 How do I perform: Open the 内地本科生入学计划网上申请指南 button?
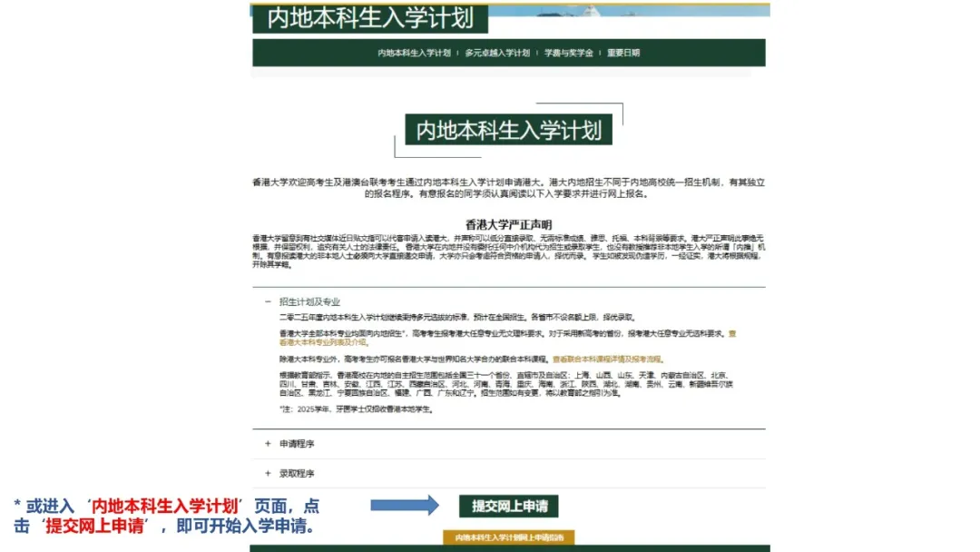tap(509, 537)
